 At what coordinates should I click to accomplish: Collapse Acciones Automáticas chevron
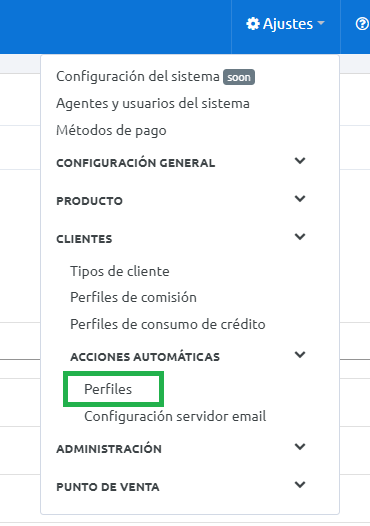300,355
